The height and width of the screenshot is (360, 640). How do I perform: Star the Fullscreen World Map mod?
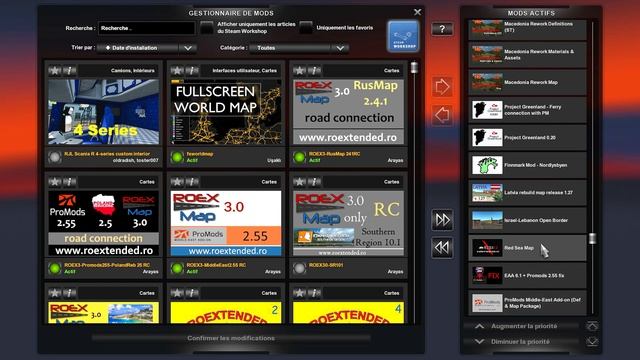[177, 71]
